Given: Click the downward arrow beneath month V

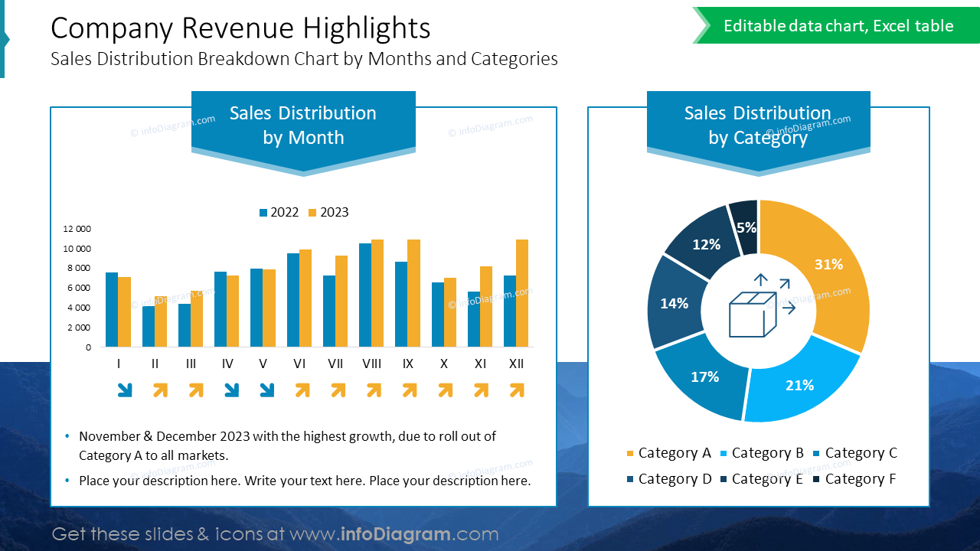Looking at the screenshot, I should pyautogui.click(x=266, y=390).
